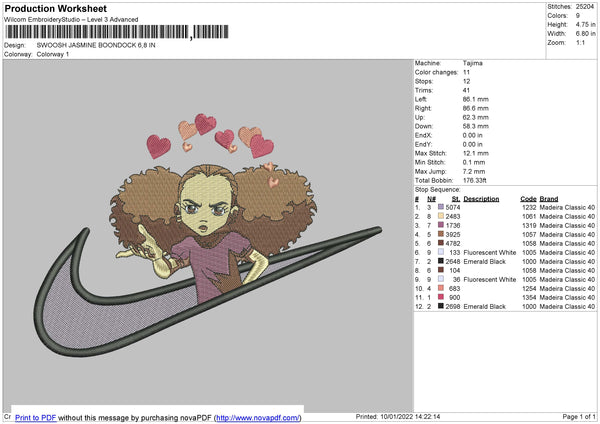Click the 'Description' column header
Screen dimensions: 600x424
(x=481, y=199)
